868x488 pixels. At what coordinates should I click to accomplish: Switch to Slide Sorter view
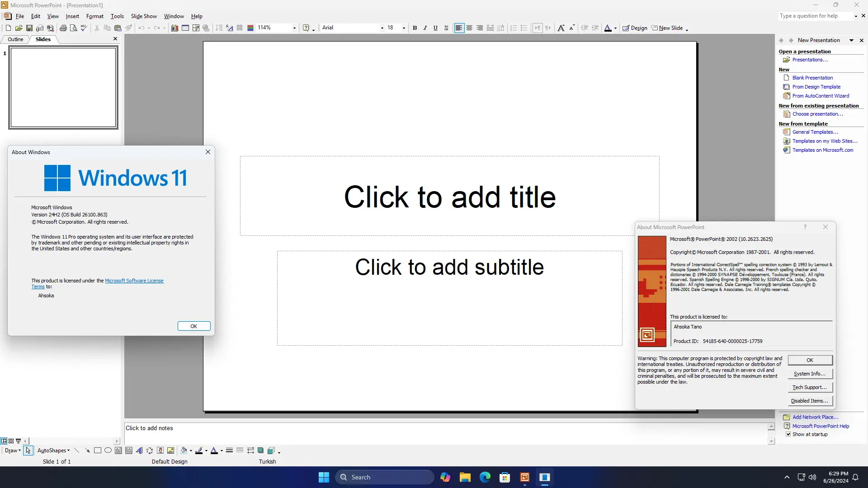[x=11, y=441]
